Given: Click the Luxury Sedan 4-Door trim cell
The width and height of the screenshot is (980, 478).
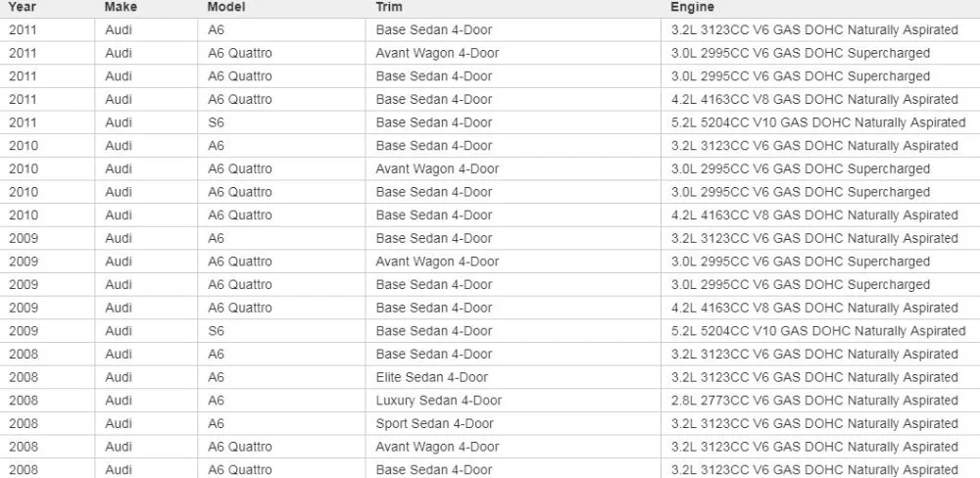Looking at the screenshot, I should pos(513,400).
